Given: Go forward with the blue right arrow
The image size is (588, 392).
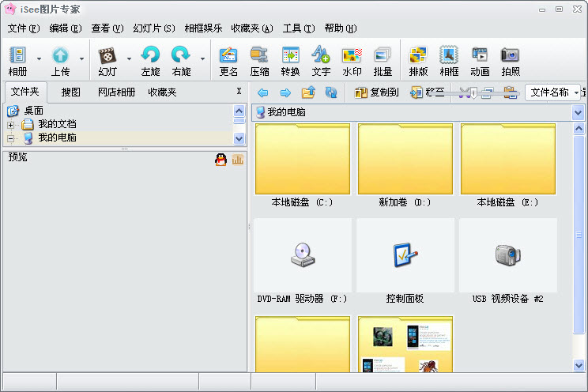Looking at the screenshot, I should tap(285, 92).
